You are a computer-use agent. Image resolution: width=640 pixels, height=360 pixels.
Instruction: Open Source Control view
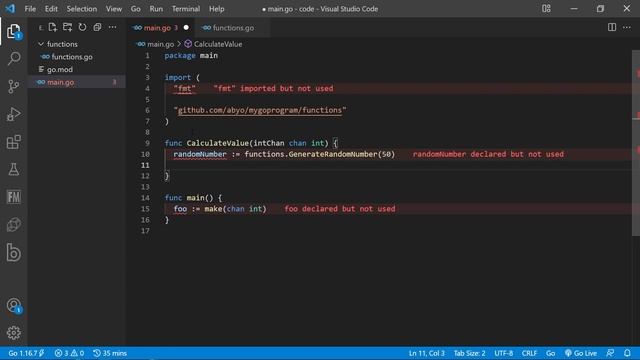pos(13,86)
